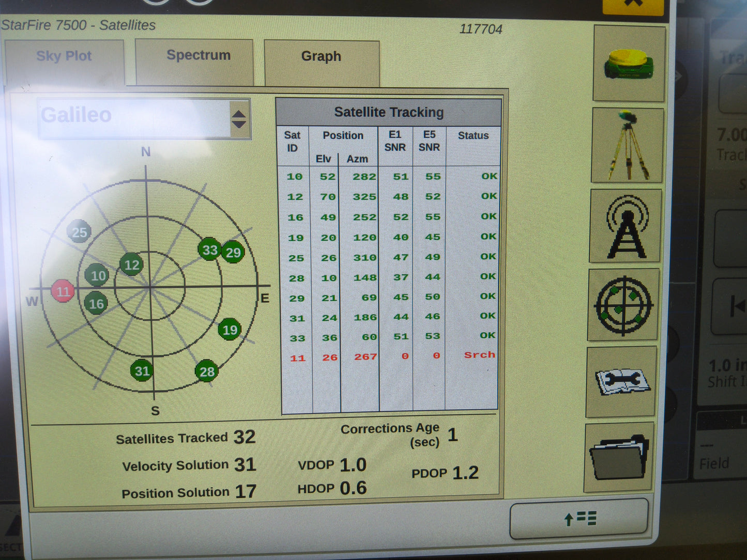This screenshot has height=560, width=747.
Task: Close the window with yellow X button
Action: (x=633, y=5)
